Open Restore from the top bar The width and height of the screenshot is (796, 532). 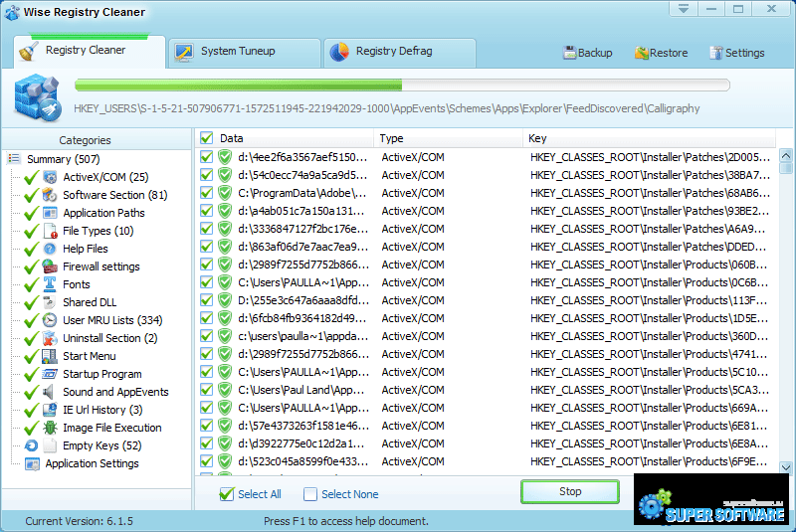pyautogui.click(x=662, y=53)
